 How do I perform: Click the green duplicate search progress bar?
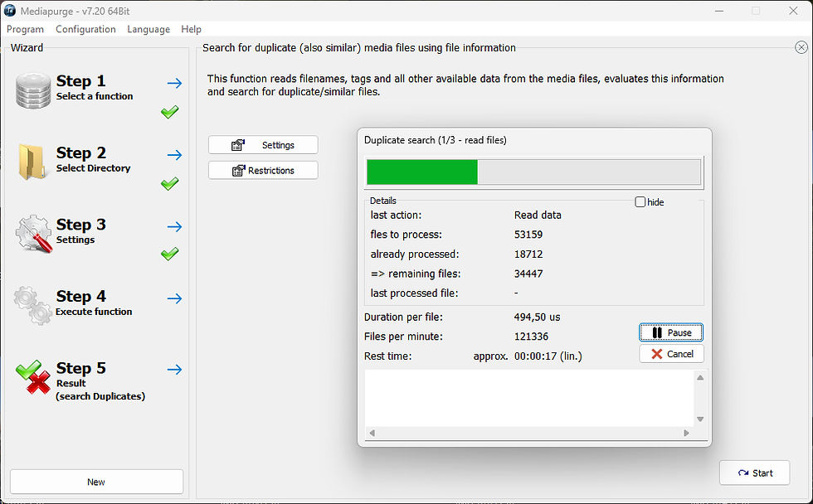(x=533, y=172)
